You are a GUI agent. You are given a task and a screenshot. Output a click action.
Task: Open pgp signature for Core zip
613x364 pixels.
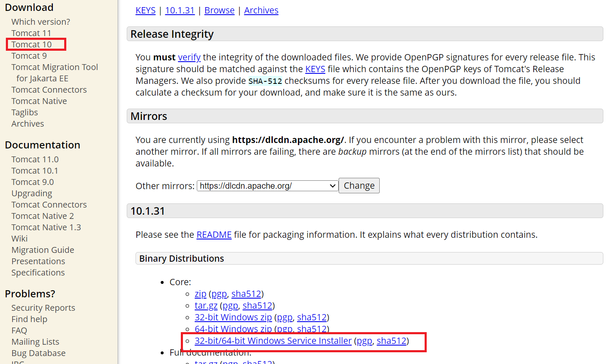[x=219, y=294]
